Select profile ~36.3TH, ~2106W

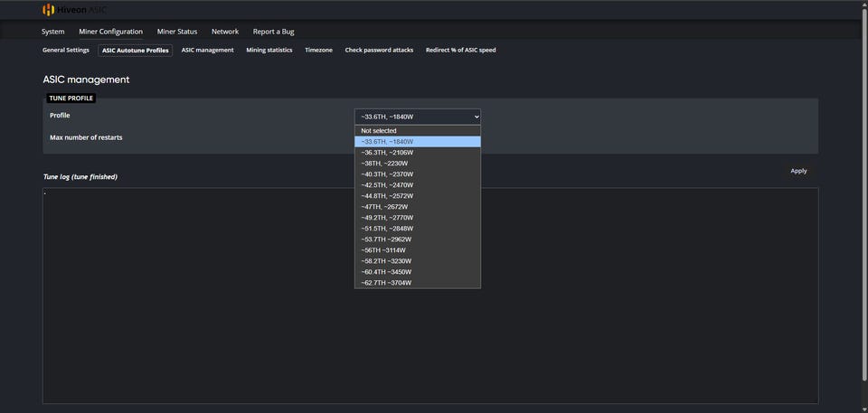coord(418,152)
